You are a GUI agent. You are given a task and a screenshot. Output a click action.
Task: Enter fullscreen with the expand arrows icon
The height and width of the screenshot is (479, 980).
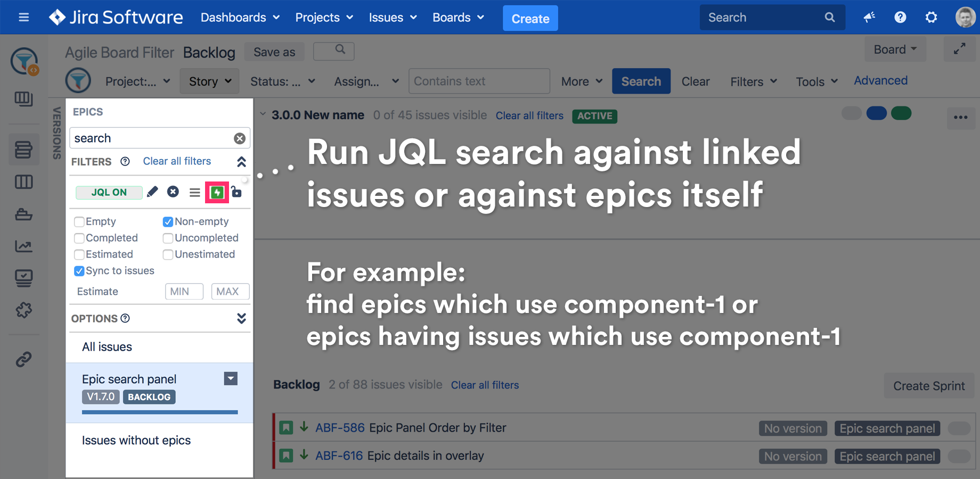[959, 49]
